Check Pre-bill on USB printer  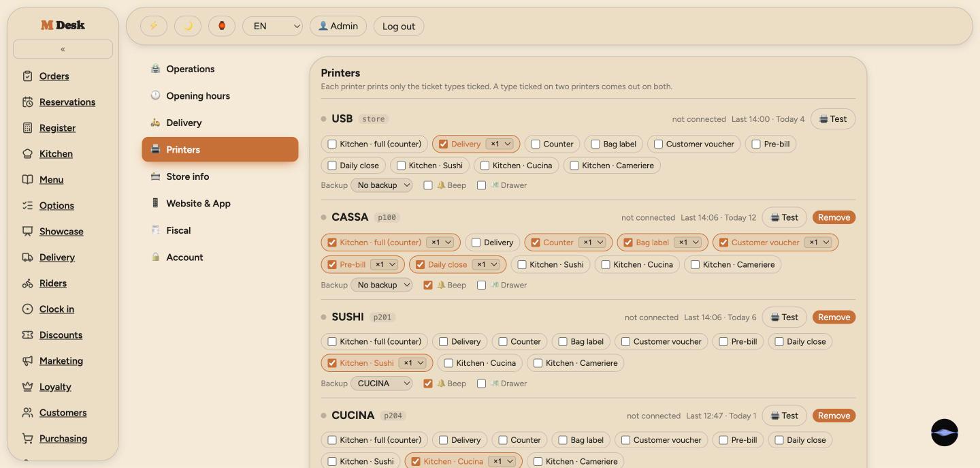tap(756, 144)
